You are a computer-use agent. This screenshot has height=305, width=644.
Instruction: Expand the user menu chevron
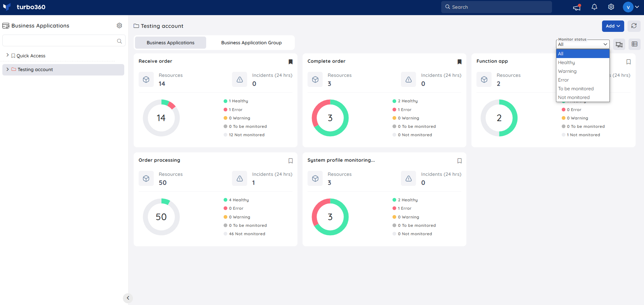637,7
